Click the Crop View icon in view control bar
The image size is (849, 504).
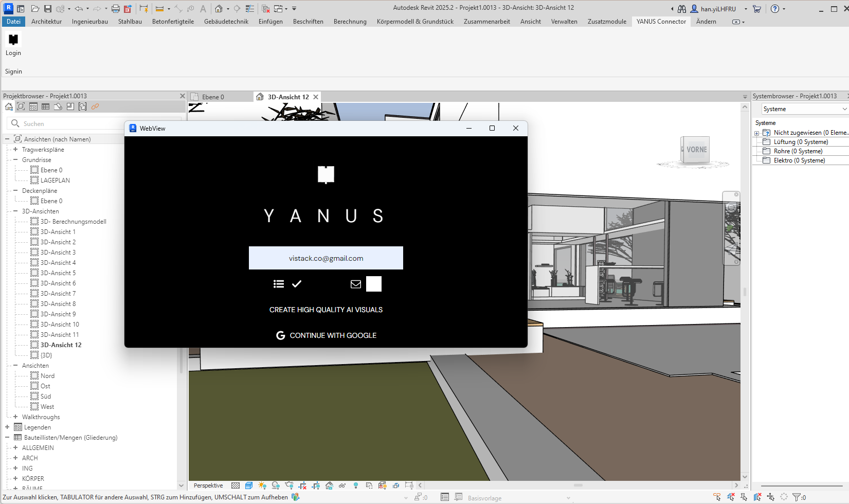pyautogui.click(x=302, y=485)
